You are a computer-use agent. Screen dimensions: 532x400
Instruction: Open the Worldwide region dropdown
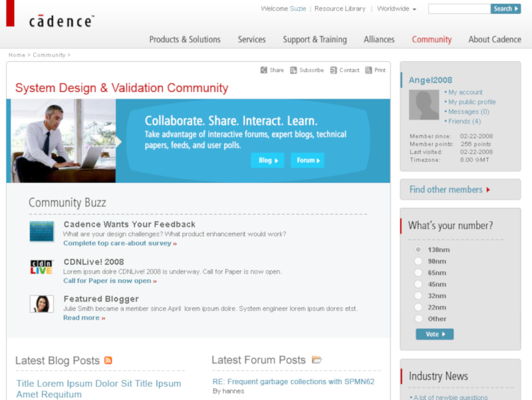396,9
